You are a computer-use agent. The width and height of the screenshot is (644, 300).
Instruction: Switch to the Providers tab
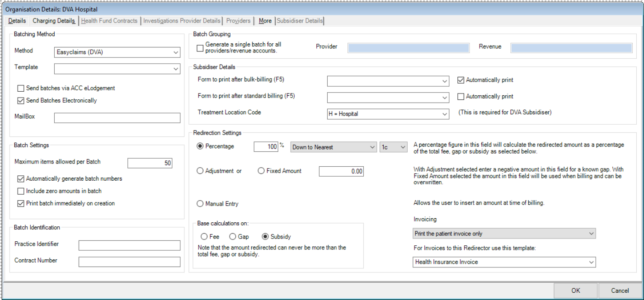tap(238, 21)
